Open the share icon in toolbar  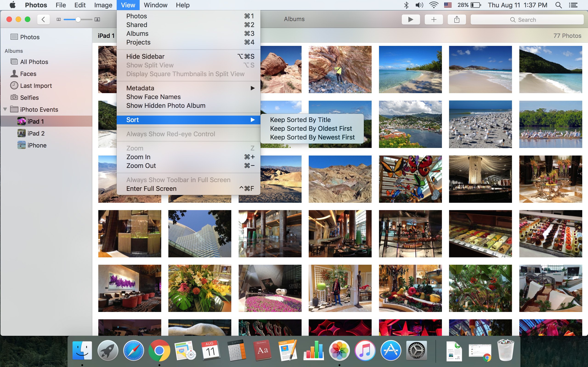pos(457,19)
